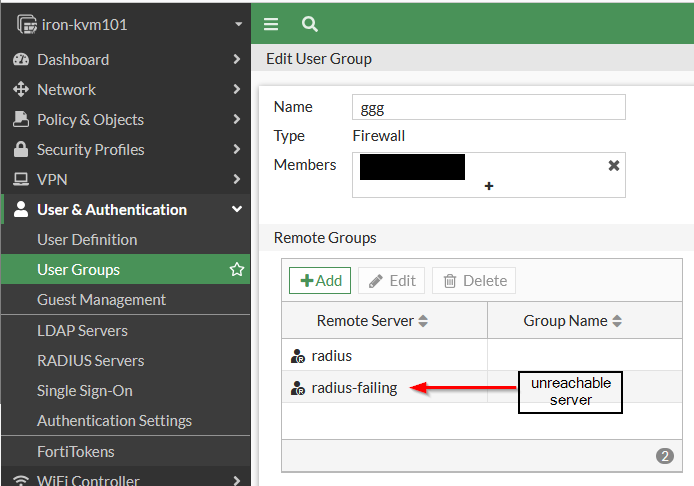The width and height of the screenshot is (694, 486).
Task: Add a member with the plus icon
Action: coord(489,186)
